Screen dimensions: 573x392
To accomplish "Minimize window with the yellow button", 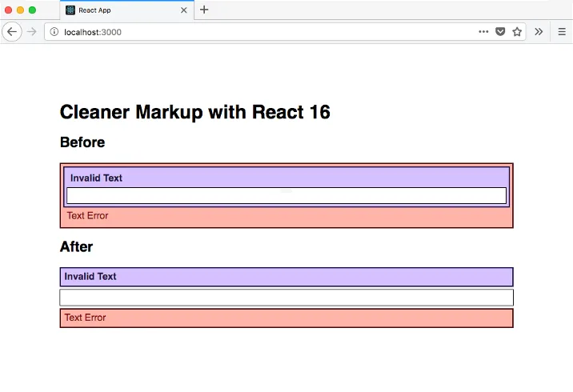I will (21, 10).
